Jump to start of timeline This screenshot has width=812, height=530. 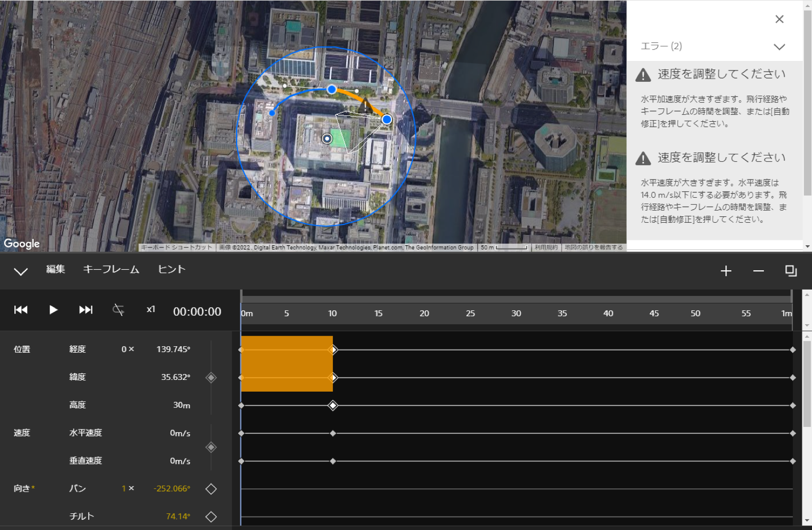[x=21, y=310]
